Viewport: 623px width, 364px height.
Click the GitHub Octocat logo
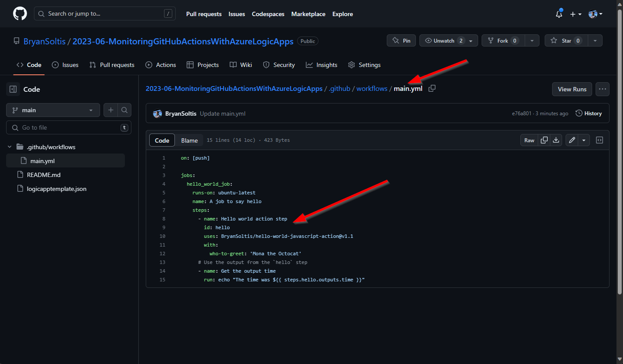point(20,14)
